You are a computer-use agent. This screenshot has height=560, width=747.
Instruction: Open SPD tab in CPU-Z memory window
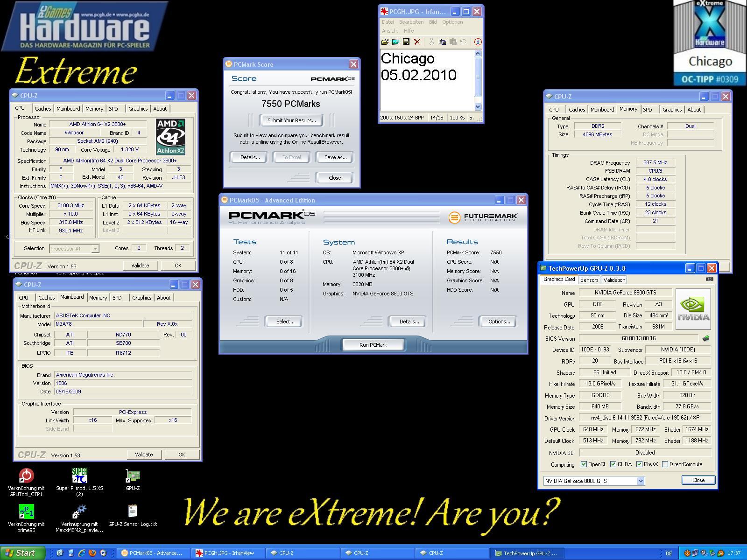click(648, 110)
